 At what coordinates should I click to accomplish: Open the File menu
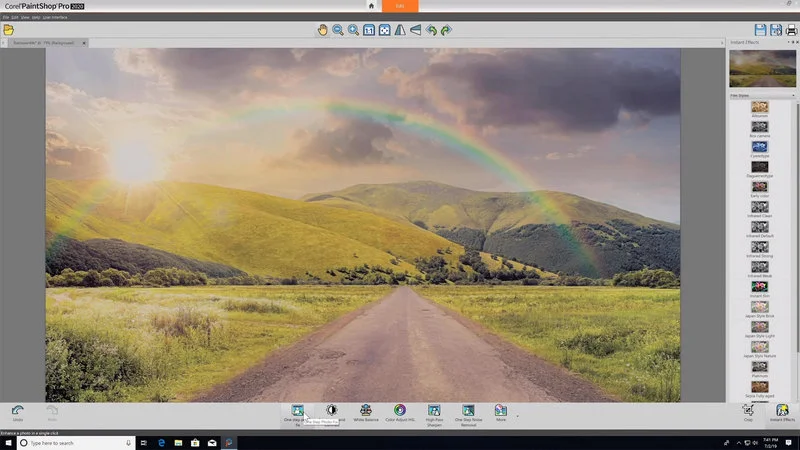[x=6, y=17]
